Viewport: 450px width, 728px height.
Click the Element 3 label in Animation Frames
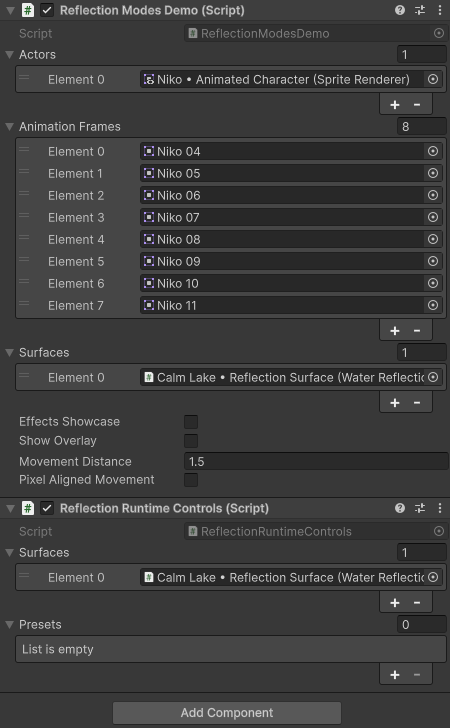(x=76, y=217)
